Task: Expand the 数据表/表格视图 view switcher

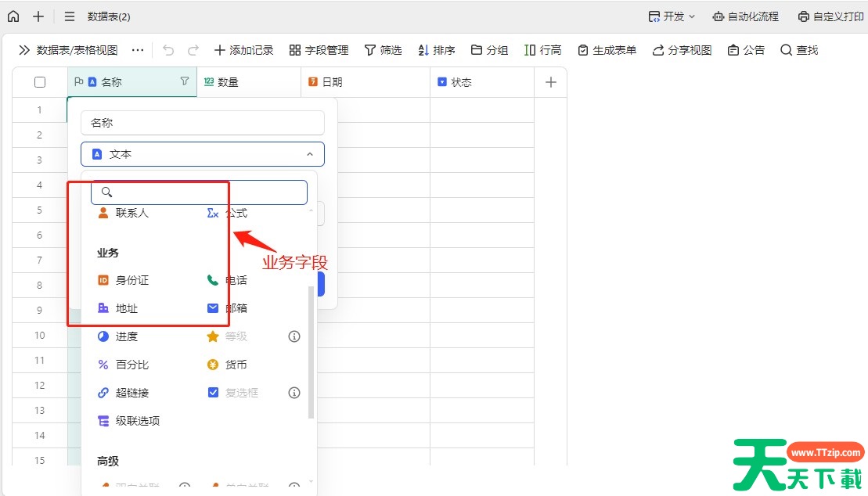Action: pyautogui.click(x=68, y=50)
